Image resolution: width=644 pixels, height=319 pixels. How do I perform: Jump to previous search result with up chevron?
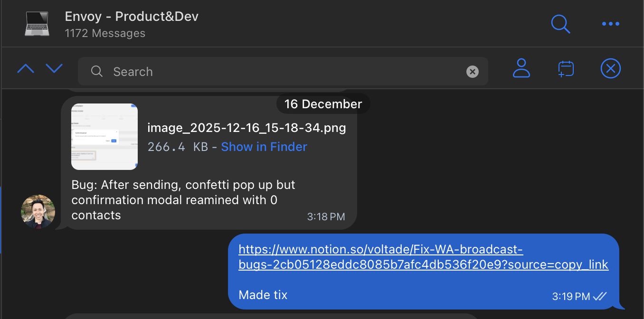click(25, 68)
